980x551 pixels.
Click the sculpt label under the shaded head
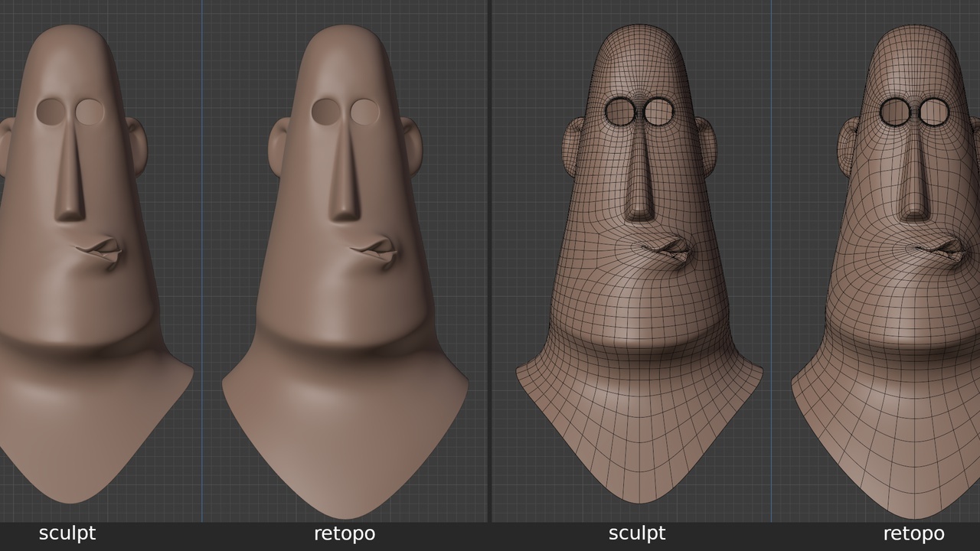pos(67,533)
